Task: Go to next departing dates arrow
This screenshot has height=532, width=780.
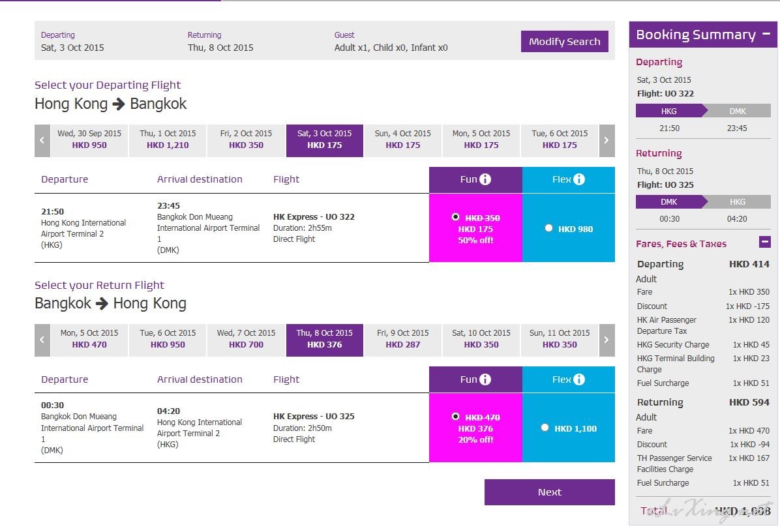Action: (x=607, y=140)
